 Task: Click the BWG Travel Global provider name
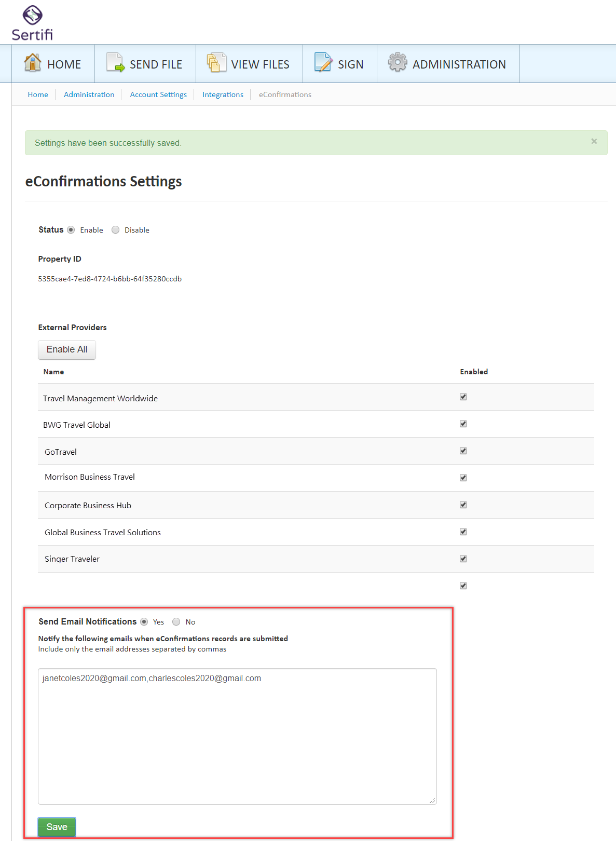[77, 425]
